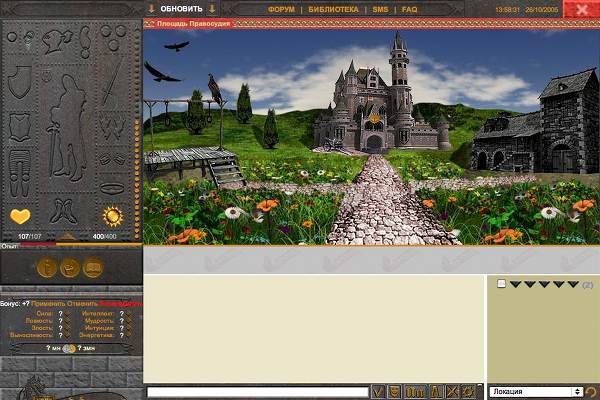Click the third black triangle in player list

[544, 284]
